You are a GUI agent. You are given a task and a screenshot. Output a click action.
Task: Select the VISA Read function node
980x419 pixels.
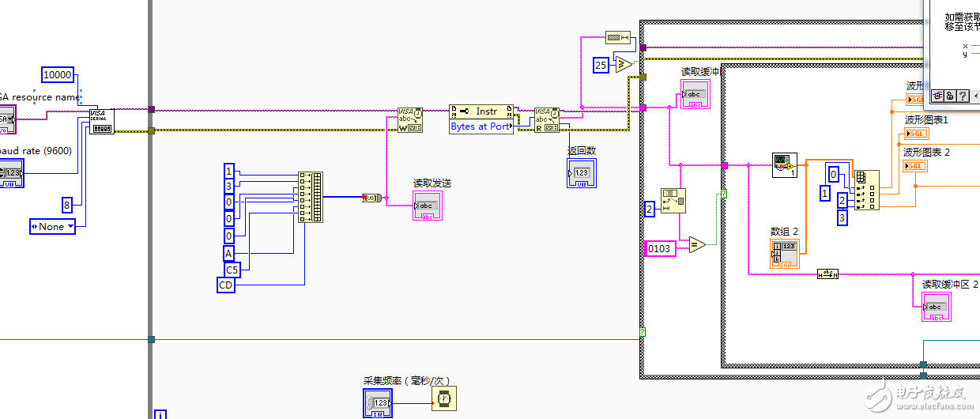point(546,120)
